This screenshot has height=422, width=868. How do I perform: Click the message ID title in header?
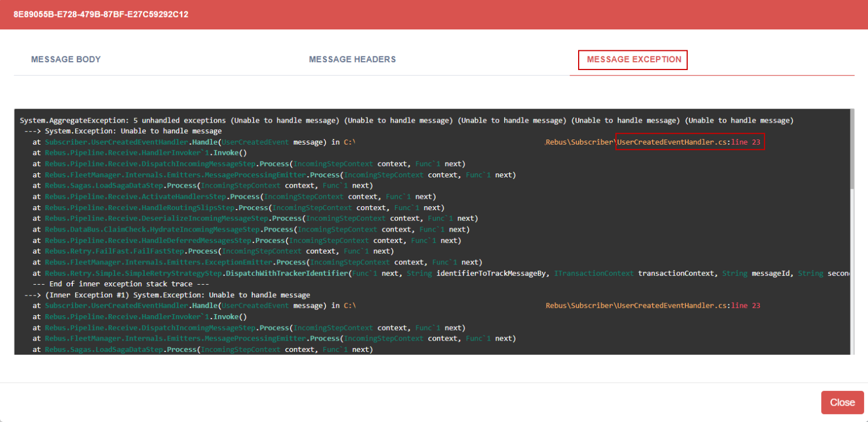101,14
